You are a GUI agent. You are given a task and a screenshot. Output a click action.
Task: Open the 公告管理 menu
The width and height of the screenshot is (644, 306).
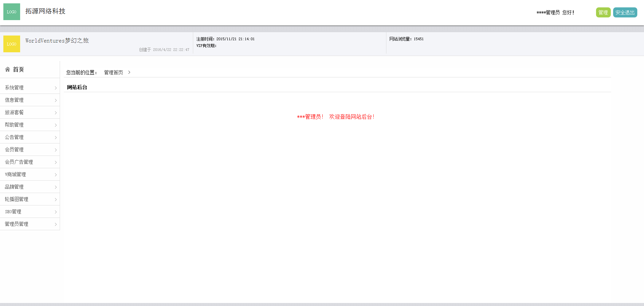(x=30, y=137)
